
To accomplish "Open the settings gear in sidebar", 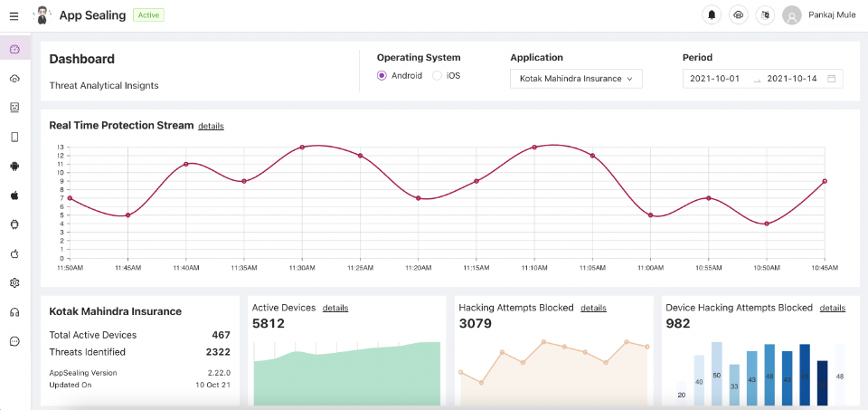I will [x=14, y=283].
